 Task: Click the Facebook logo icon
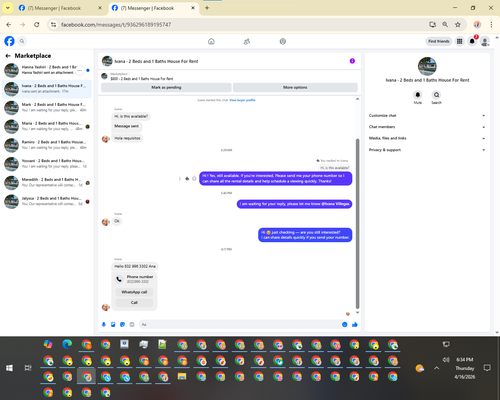(9, 41)
